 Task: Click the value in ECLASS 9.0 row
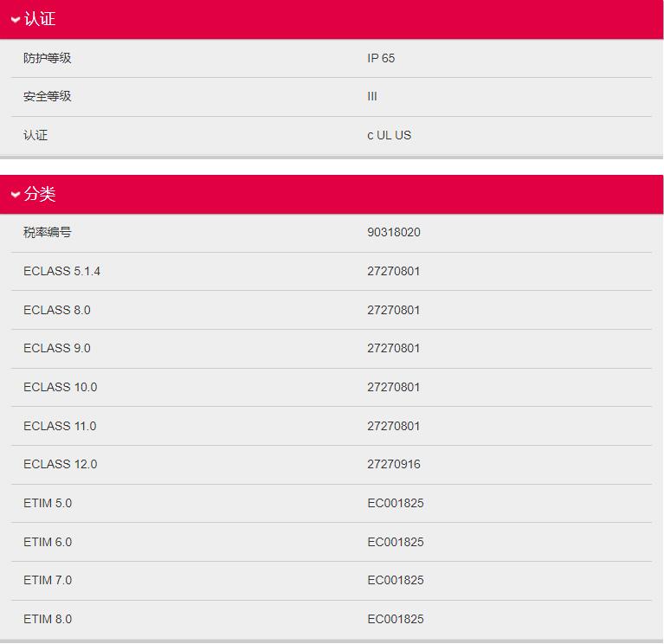[394, 348]
